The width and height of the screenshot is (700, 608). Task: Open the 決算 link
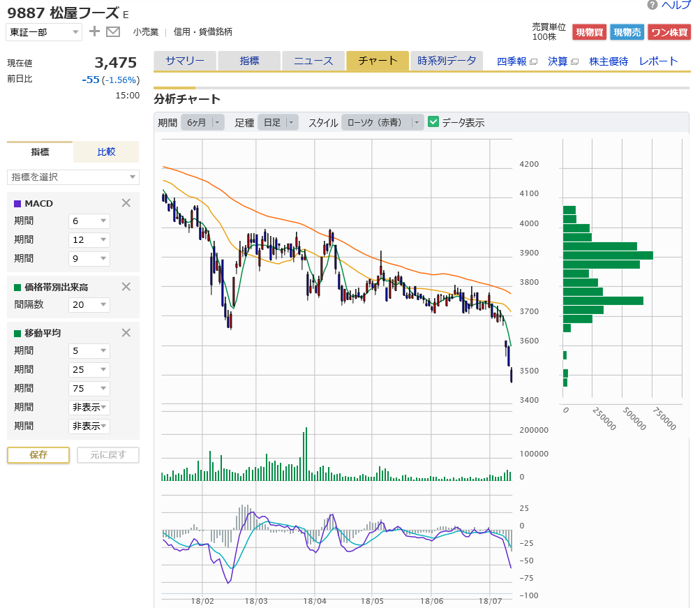pos(558,61)
